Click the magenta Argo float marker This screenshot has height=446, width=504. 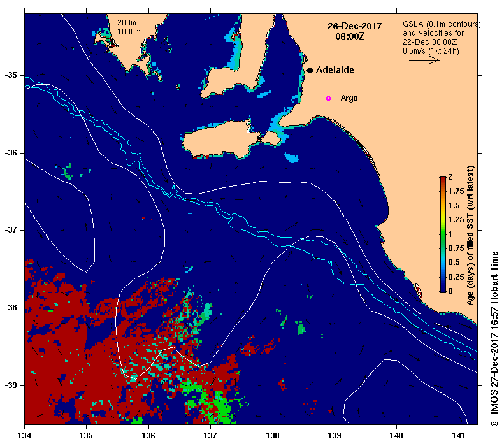(x=328, y=98)
